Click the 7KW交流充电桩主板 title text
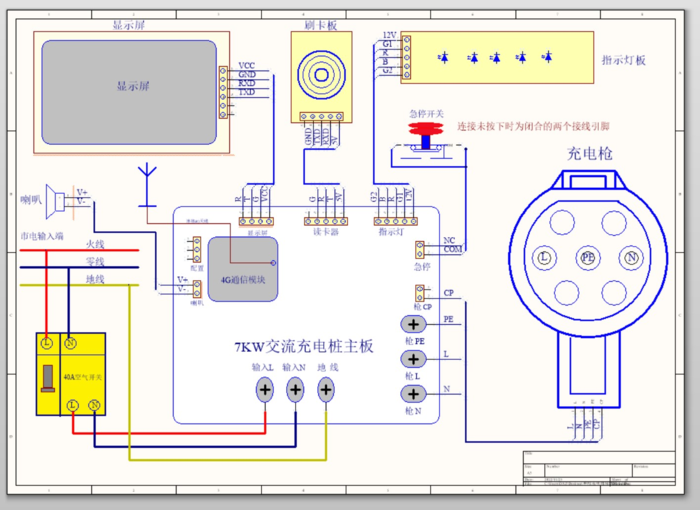700x510 pixels. [x=303, y=347]
